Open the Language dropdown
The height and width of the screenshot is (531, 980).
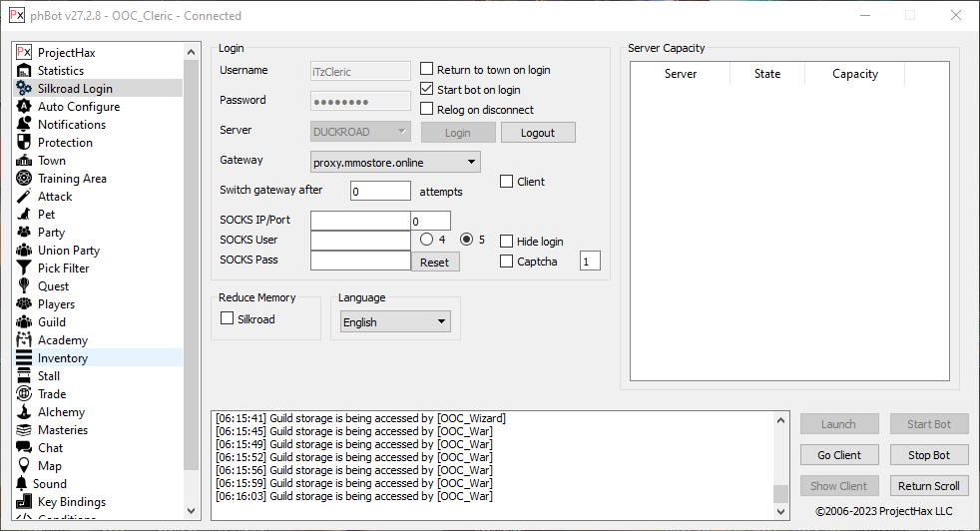click(x=395, y=322)
